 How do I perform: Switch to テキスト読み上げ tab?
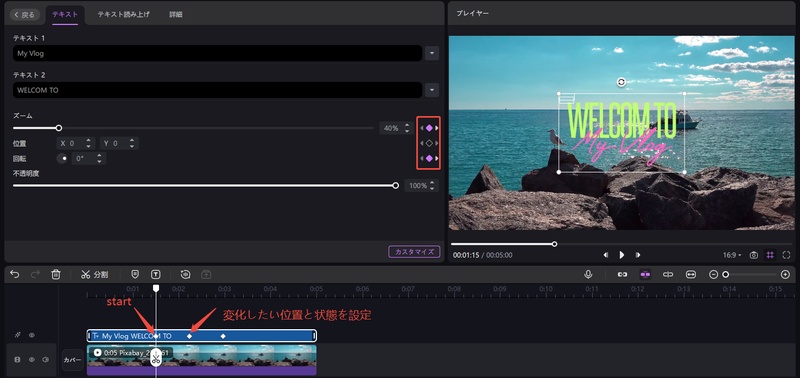(123, 15)
